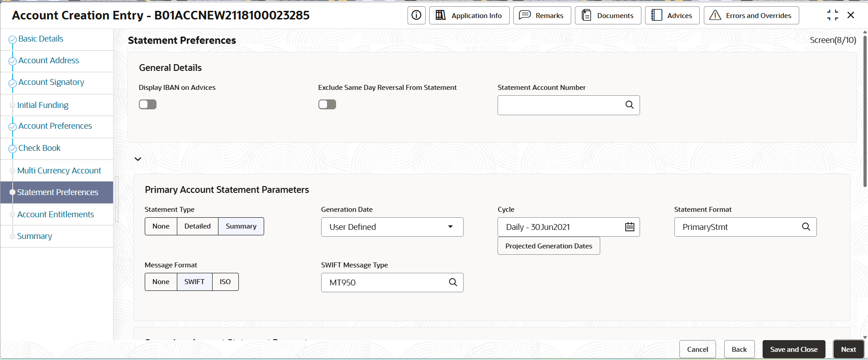
Task: Toggle Display IBAN on Advices
Action: (x=147, y=104)
